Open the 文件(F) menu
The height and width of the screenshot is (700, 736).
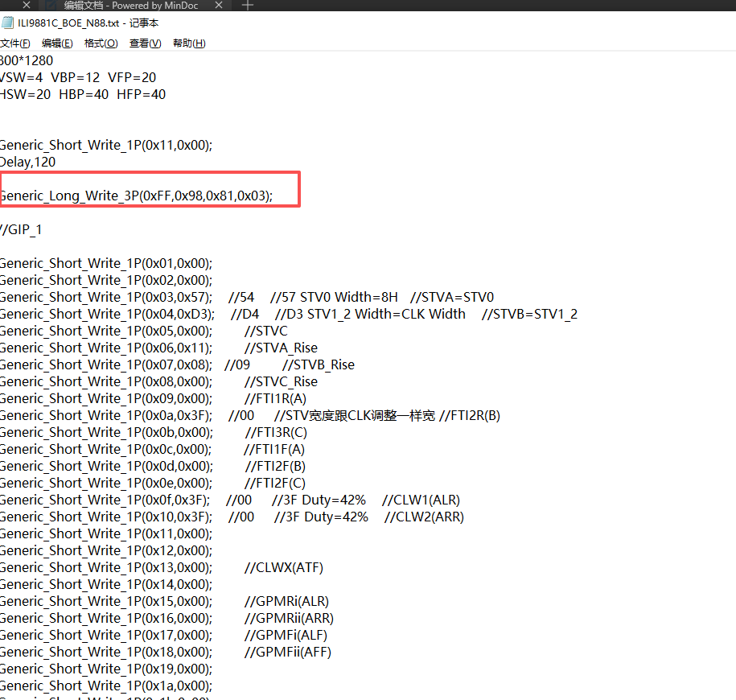pyautogui.click(x=14, y=43)
